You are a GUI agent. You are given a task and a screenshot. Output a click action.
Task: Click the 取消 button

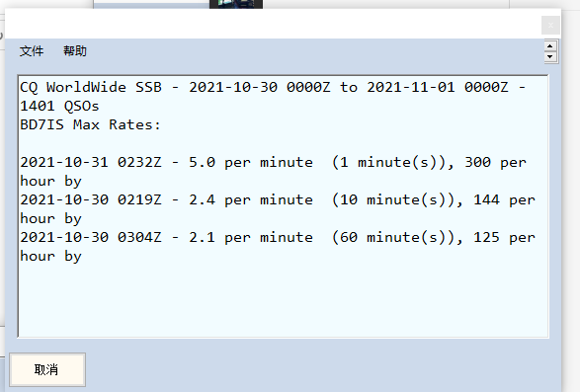[x=47, y=369]
